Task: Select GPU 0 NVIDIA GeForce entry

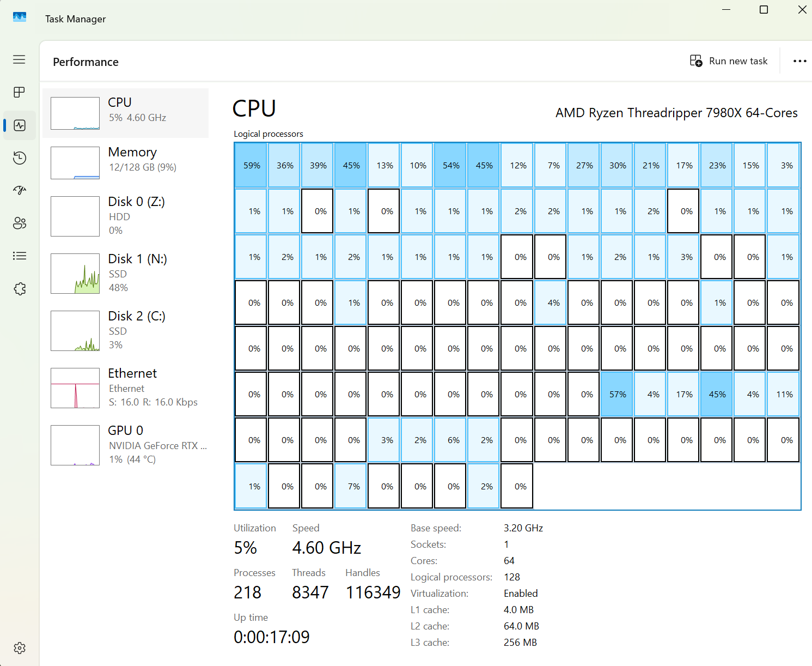Action: click(x=126, y=445)
